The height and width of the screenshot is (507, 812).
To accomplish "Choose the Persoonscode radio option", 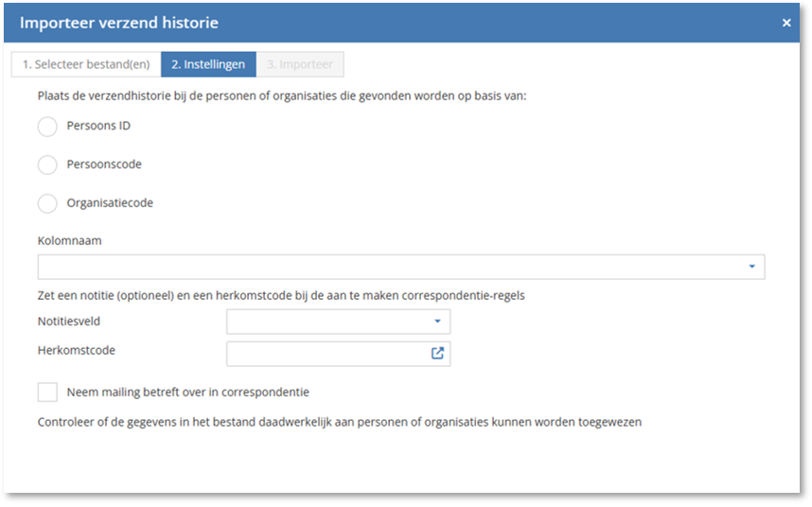I will 47,165.
